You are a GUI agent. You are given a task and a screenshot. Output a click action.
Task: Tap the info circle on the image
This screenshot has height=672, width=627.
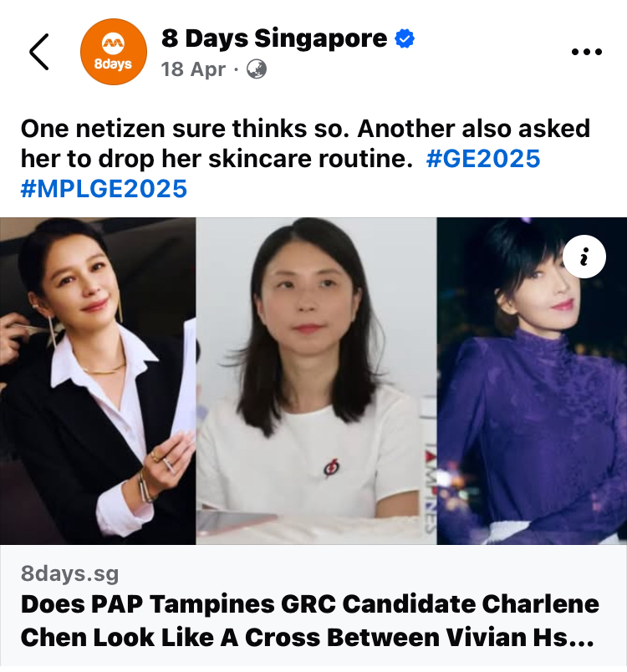[x=584, y=257]
